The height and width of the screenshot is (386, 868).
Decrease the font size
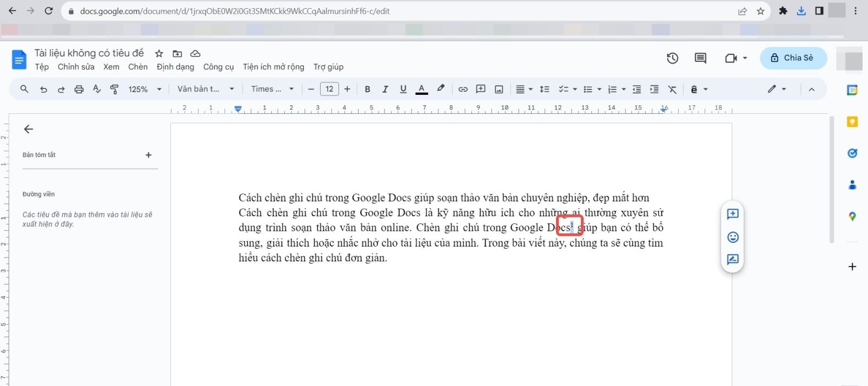[x=311, y=89]
